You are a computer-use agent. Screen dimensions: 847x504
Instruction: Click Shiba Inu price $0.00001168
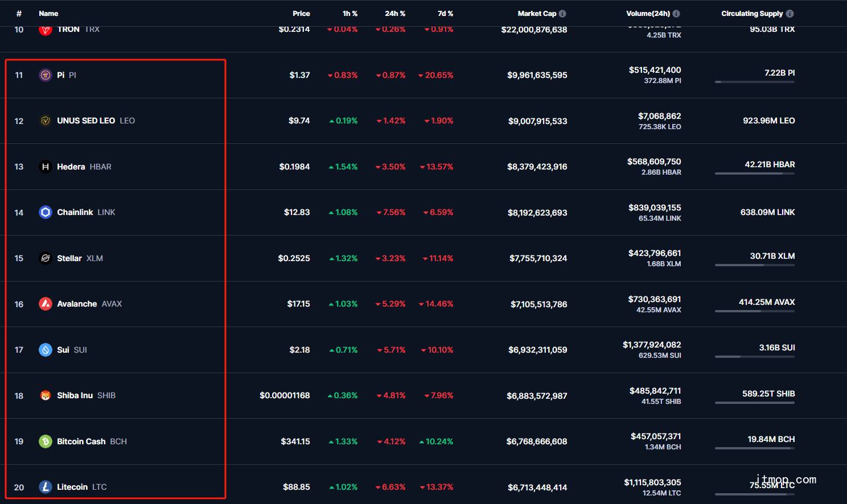point(285,395)
